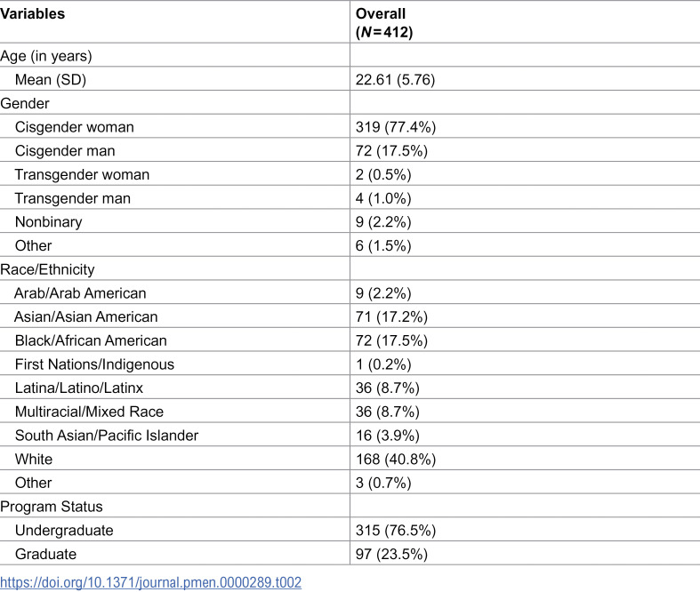This screenshot has width=700, height=592.
Task: Select the South Asian/Pacific Islander row label
Action: pos(106,436)
